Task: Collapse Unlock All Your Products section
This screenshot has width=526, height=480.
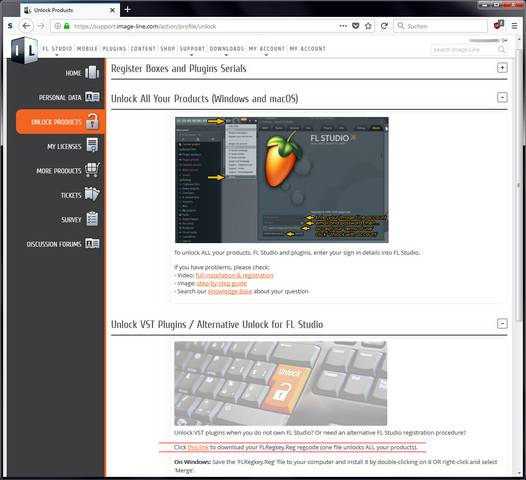Action: pyautogui.click(x=502, y=98)
